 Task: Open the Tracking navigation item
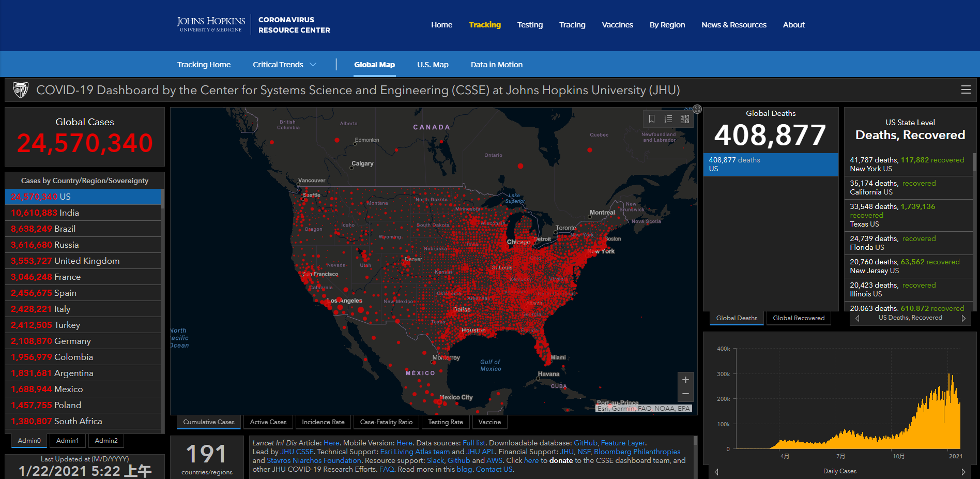[x=485, y=25]
